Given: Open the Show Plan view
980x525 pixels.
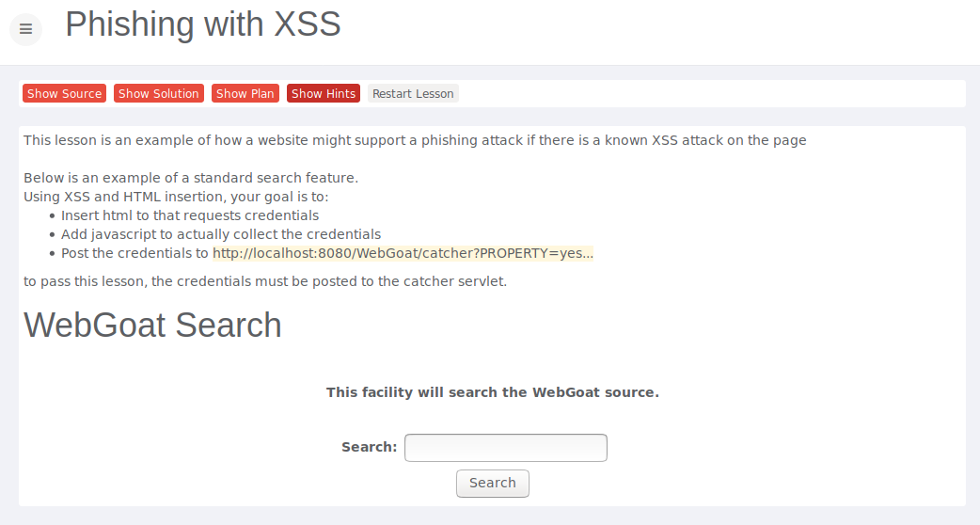Looking at the screenshot, I should [245, 94].
